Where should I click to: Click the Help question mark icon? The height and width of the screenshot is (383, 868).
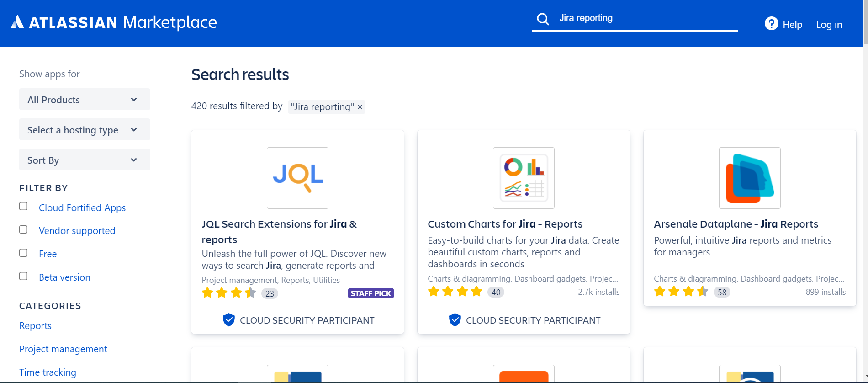click(x=771, y=23)
